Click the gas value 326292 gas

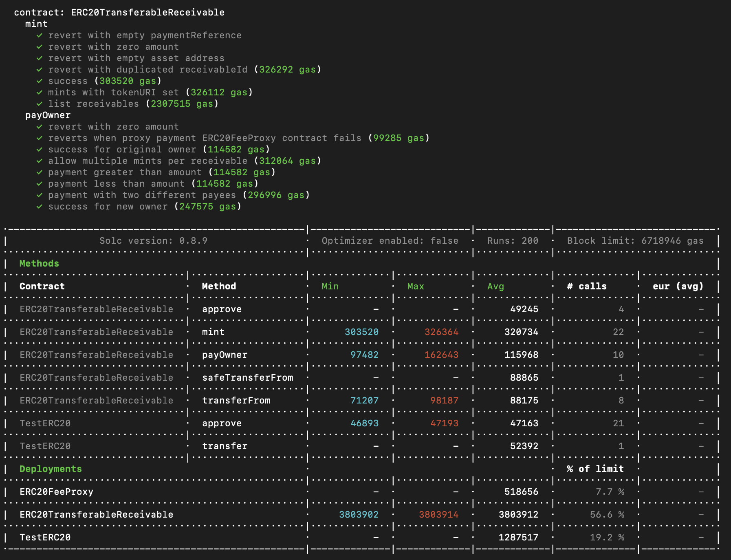[287, 70]
